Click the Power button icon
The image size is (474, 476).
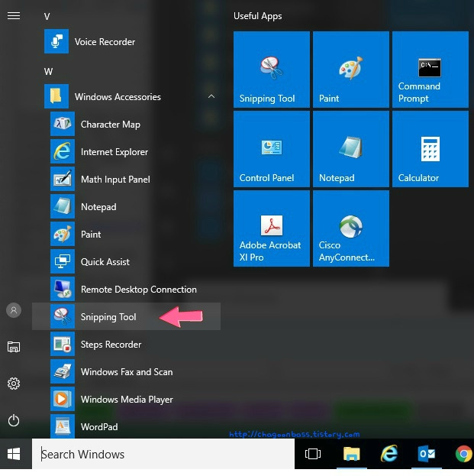14,420
